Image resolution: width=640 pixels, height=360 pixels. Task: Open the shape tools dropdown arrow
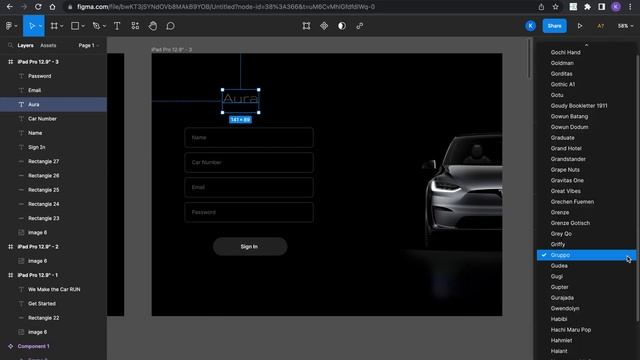(83, 26)
